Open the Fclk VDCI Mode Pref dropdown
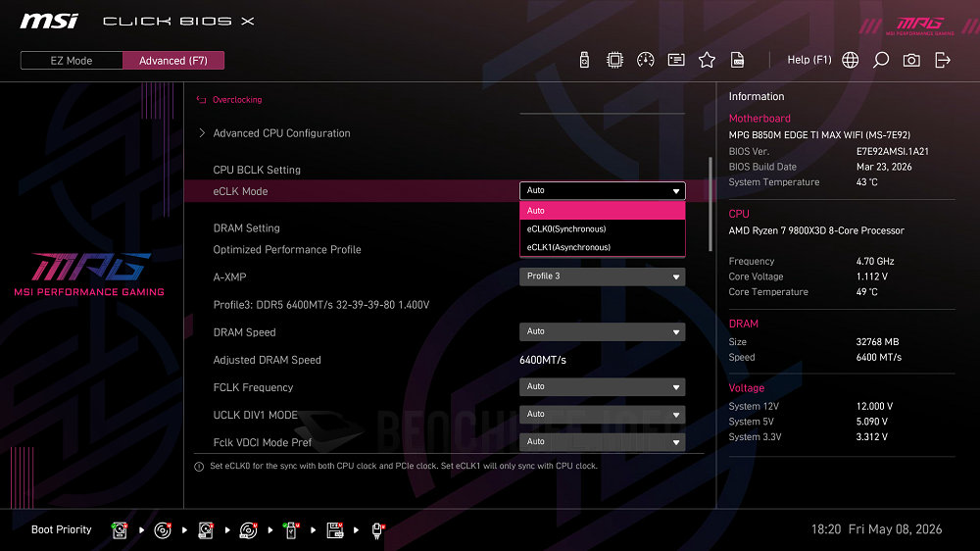Viewport: 980px width, 551px height. pos(603,441)
